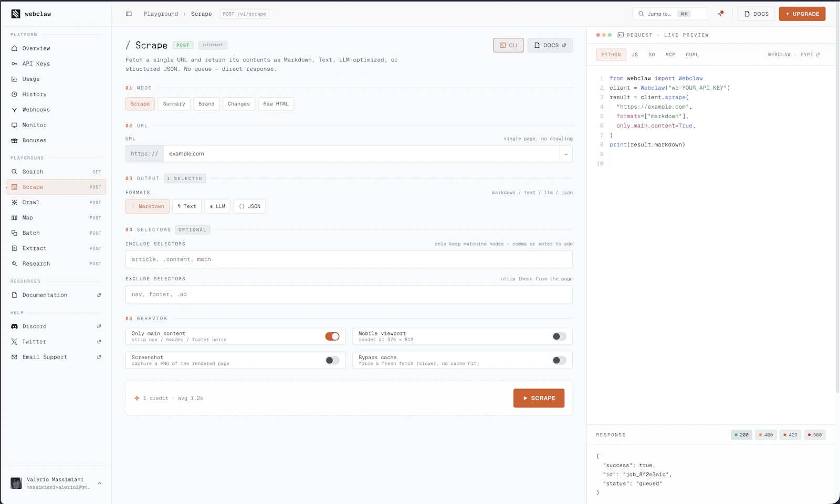Click the CLI button
Viewport: 840px width, 504px height.
(x=508, y=45)
